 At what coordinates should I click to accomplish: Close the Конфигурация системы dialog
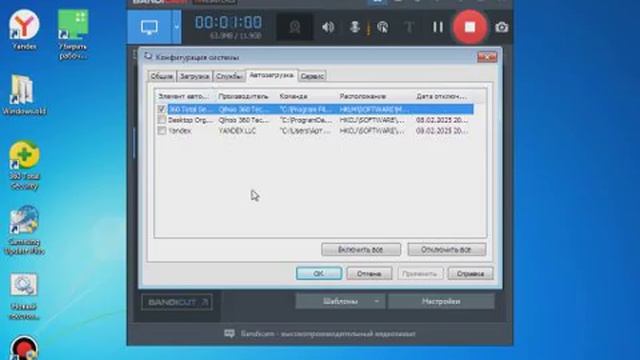coord(487,57)
